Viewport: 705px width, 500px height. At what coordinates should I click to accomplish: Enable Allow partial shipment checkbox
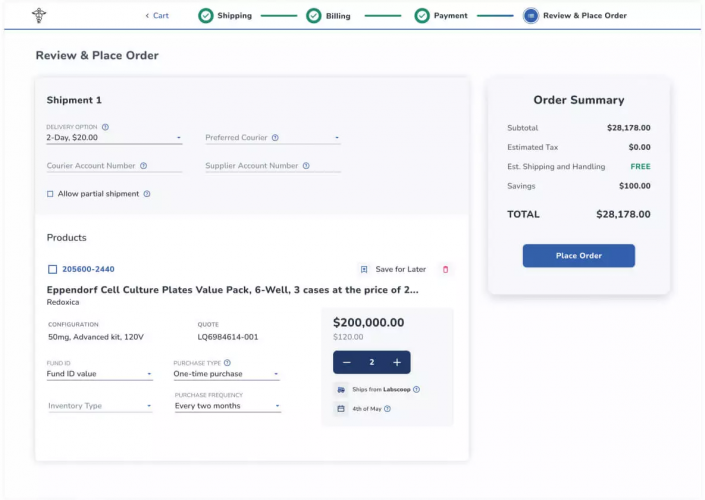tap(50, 194)
